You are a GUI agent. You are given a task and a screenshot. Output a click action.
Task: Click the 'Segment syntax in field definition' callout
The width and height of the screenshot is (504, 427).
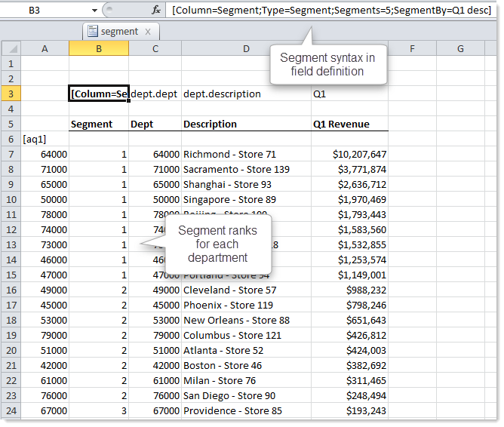click(327, 65)
